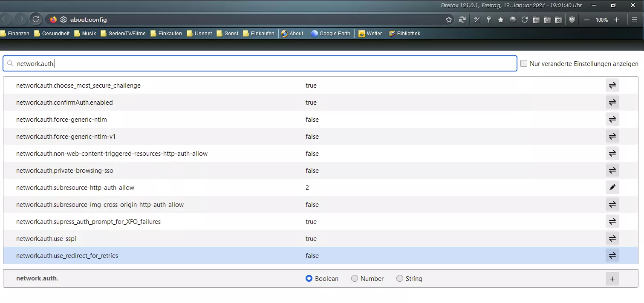Screen dimensions: 644x303
Task: Select the Number radio button
Action: point(355,279)
